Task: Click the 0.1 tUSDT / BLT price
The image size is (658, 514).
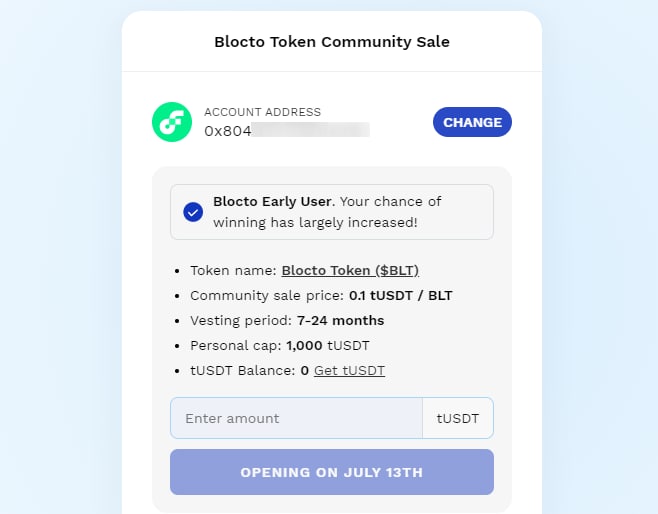Action: (398, 296)
